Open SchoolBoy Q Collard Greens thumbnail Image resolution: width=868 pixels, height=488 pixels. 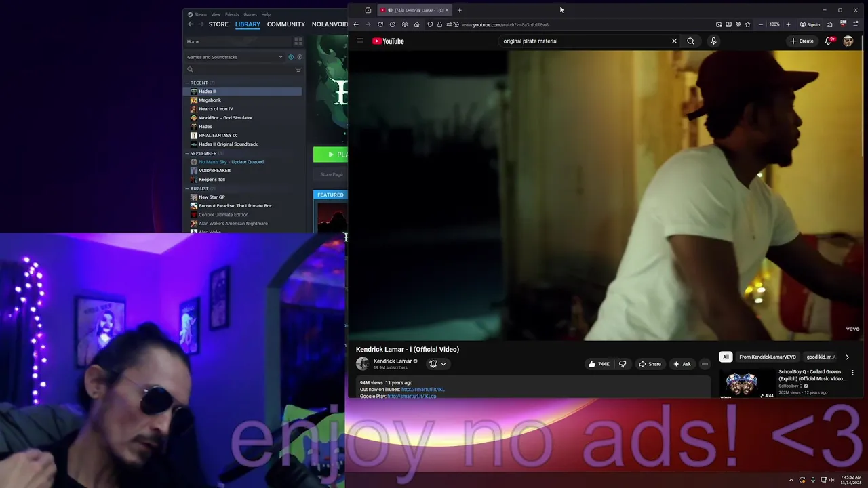point(747,384)
